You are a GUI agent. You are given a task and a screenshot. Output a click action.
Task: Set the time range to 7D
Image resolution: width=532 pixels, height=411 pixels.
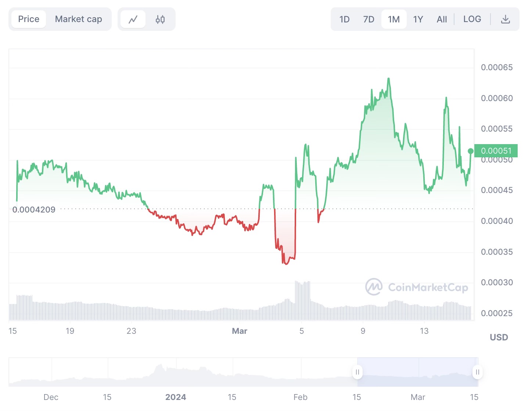(x=369, y=19)
